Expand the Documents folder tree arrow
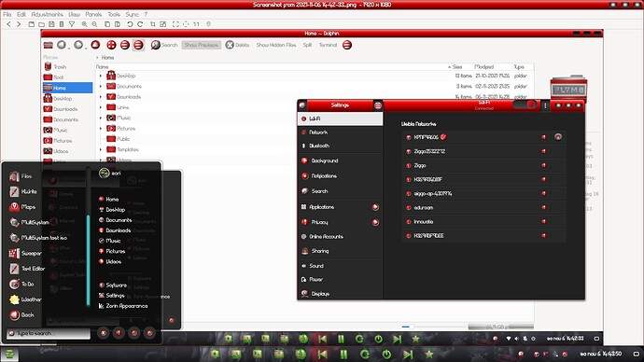Screen dimensions: 644x362 (101, 86)
